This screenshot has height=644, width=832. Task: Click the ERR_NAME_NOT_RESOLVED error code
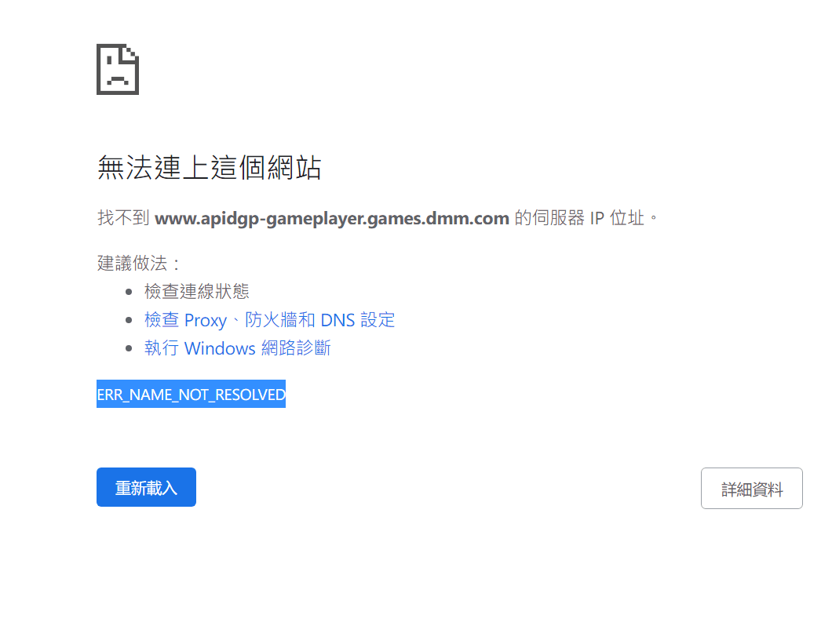coord(191,394)
